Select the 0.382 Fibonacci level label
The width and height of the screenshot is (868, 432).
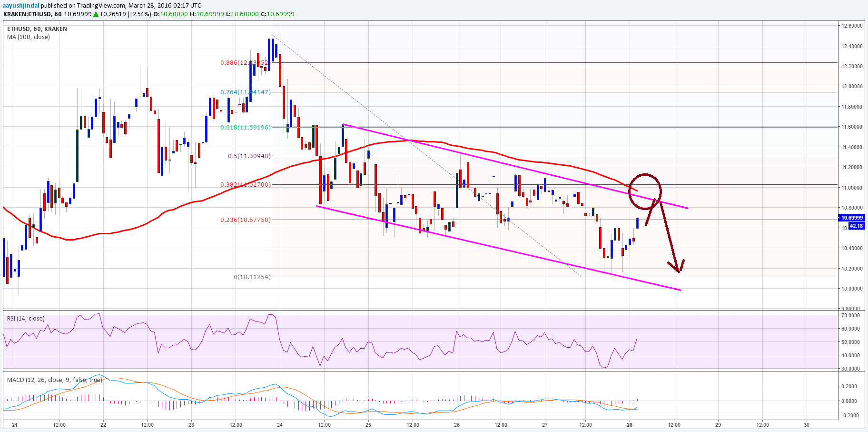pyautogui.click(x=245, y=184)
